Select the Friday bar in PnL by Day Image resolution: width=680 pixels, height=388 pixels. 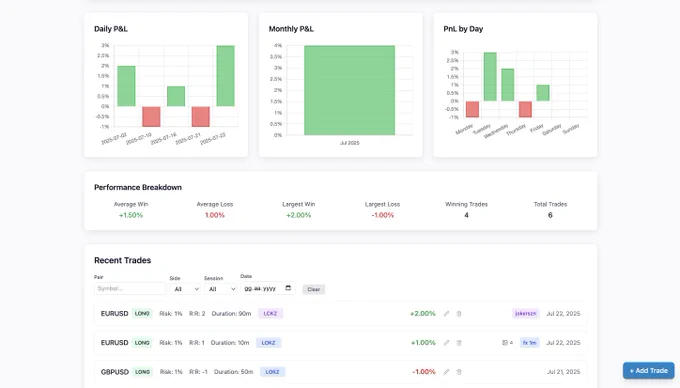click(x=543, y=93)
